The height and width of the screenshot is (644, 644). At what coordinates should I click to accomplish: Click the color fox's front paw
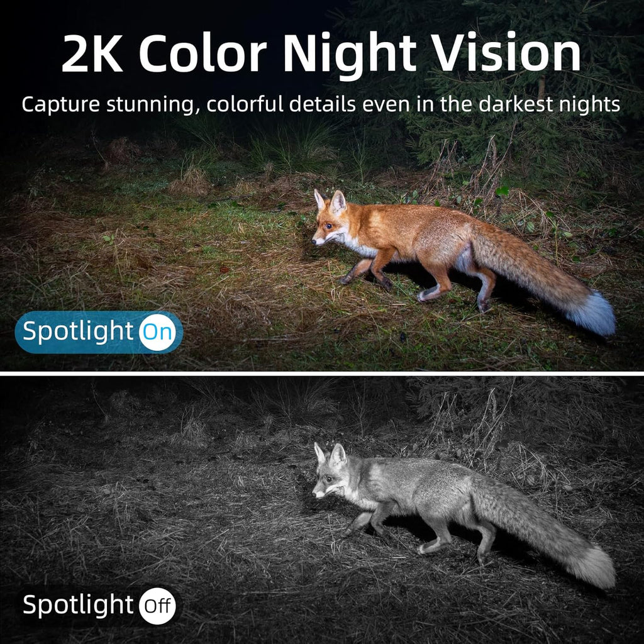347,280
